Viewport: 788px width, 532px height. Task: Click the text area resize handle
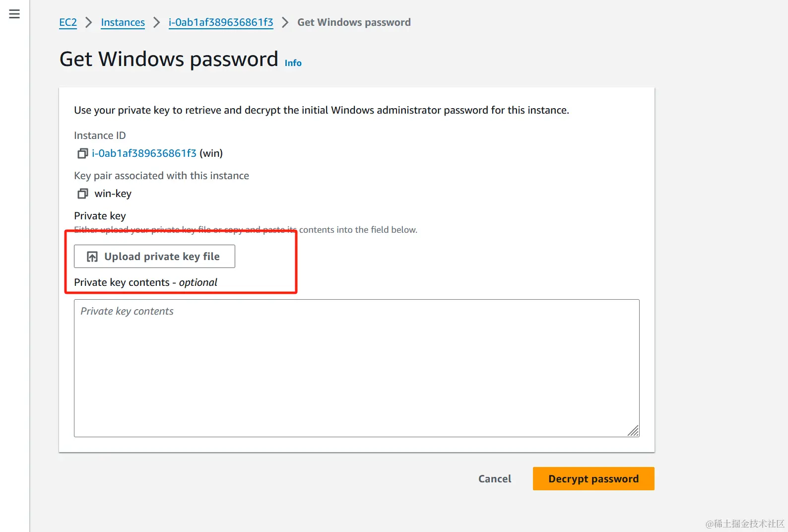point(633,431)
